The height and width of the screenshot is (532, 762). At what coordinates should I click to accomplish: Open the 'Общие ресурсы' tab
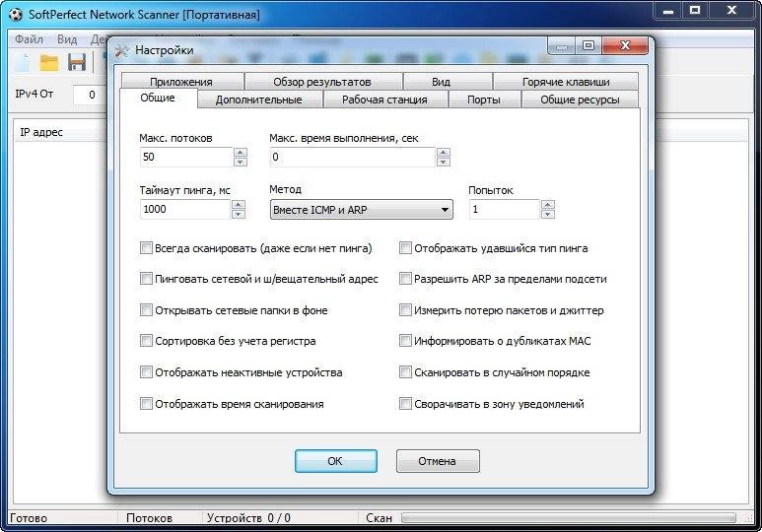(x=581, y=100)
